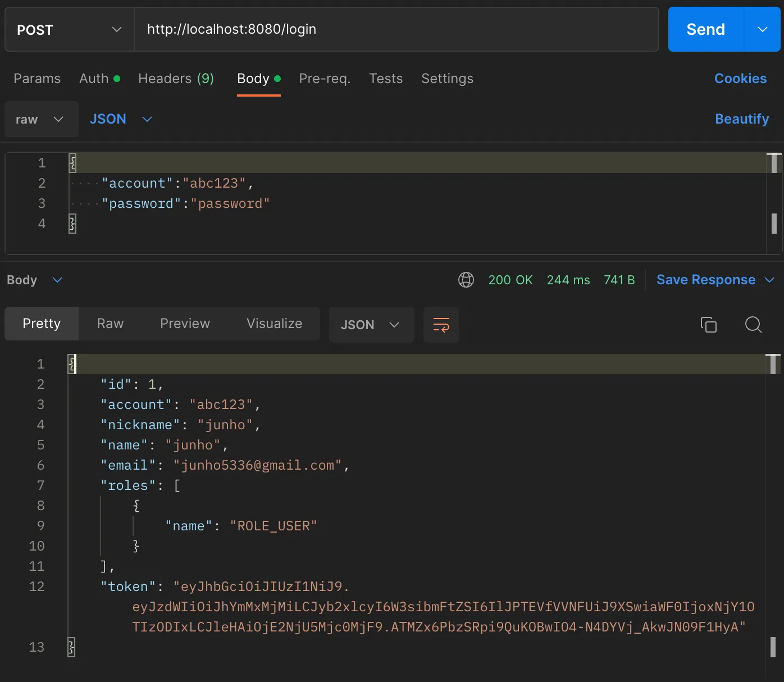Toggle the wrap lines icon

[x=441, y=325]
